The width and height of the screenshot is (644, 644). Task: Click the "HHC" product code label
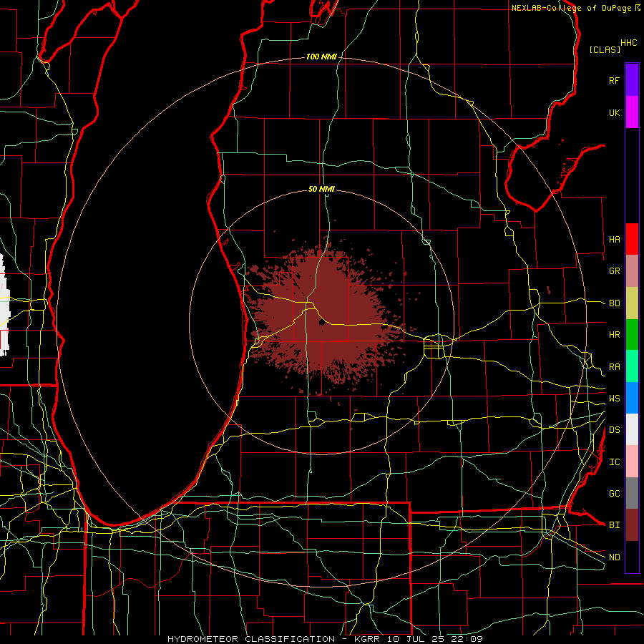[628, 43]
